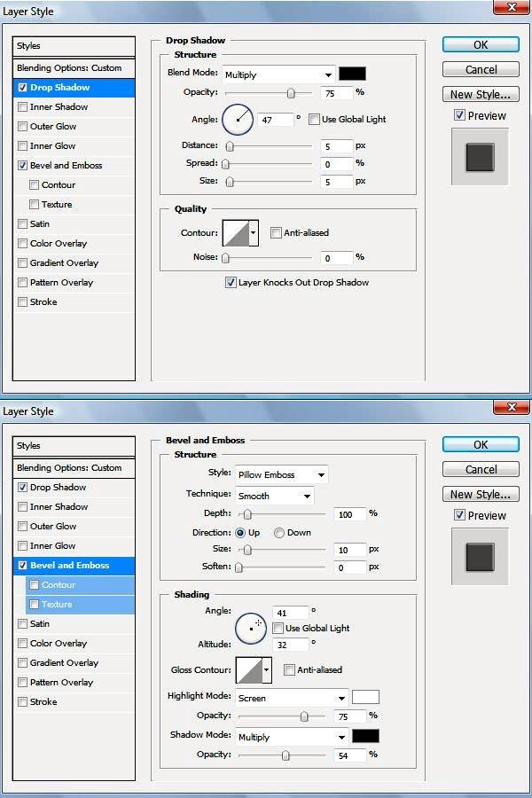
Task: Click Cancel in the Drop Shadow settings dialog
Action: tap(481, 69)
